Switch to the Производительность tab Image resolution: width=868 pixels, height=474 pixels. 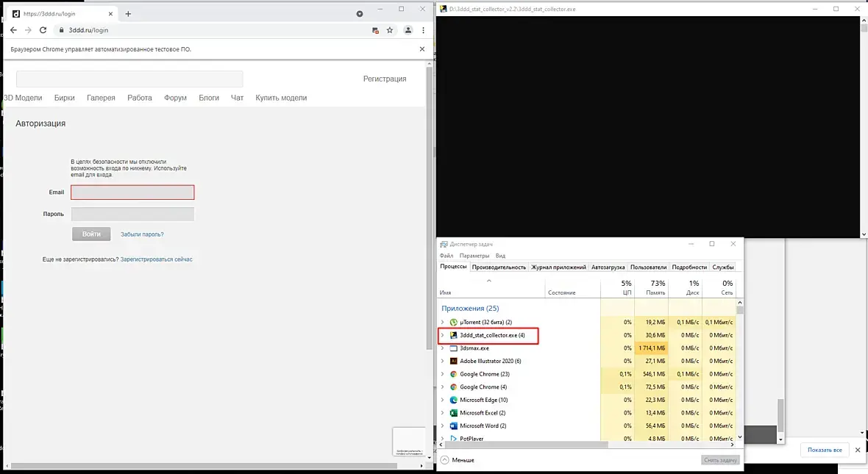499,267
